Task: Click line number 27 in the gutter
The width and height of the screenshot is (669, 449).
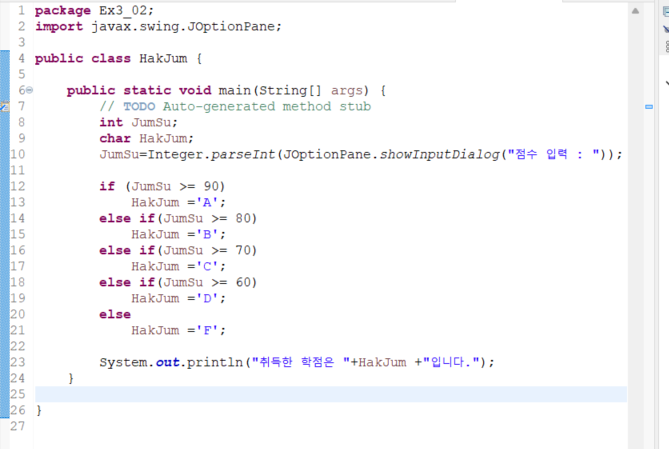Action: (17, 426)
